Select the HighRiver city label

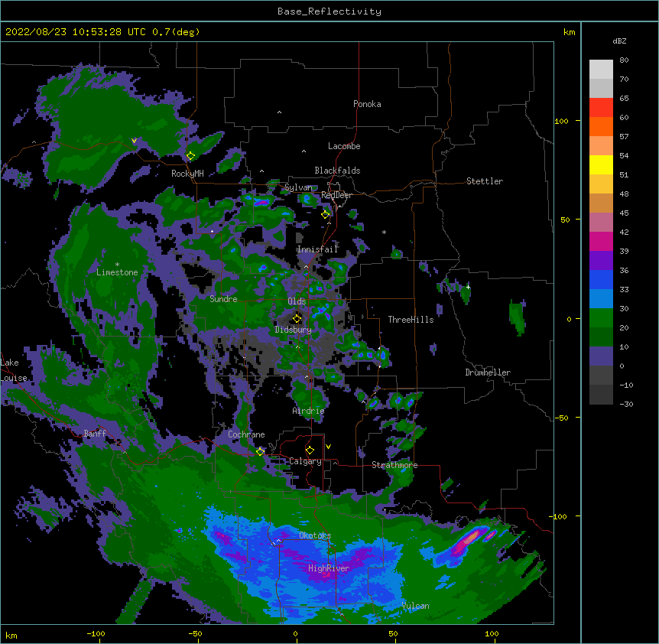tap(329, 568)
